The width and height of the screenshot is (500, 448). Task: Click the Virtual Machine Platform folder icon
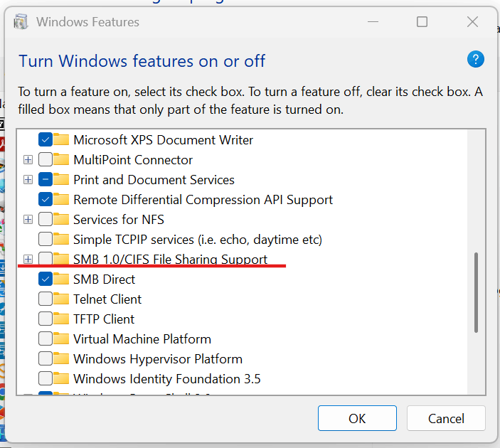coord(61,338)
